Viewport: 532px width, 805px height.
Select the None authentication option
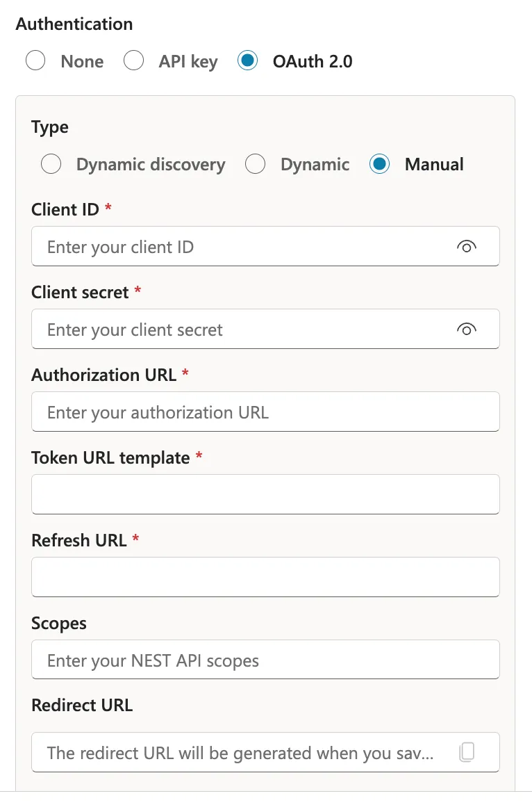[35, 61]
